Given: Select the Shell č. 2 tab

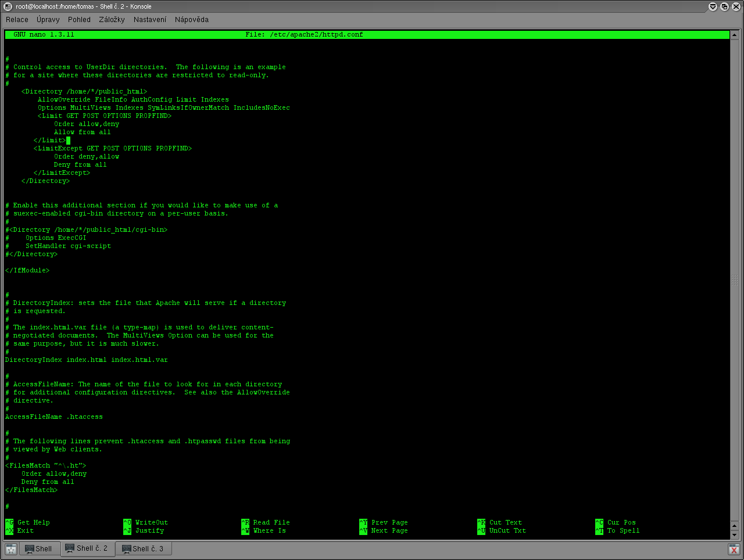Looking at the screenshot, I should click(x=87, y=548).
